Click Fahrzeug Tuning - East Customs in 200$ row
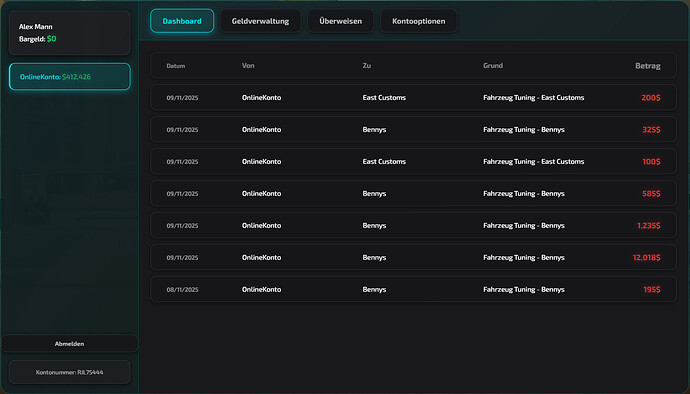This screenshot has width=690, height=394. coord(533,98)
